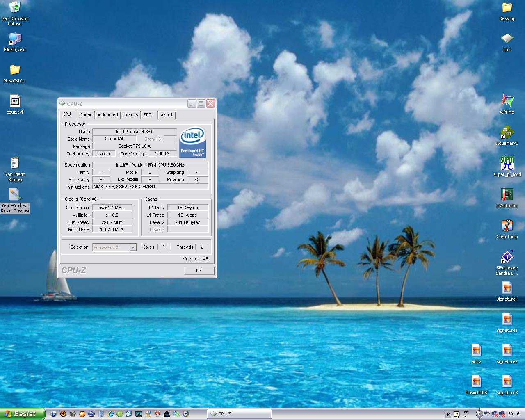
Task: Launch Internet Explorer from quick launch bar
Action: pyautogui.click(x=110, y=414)
